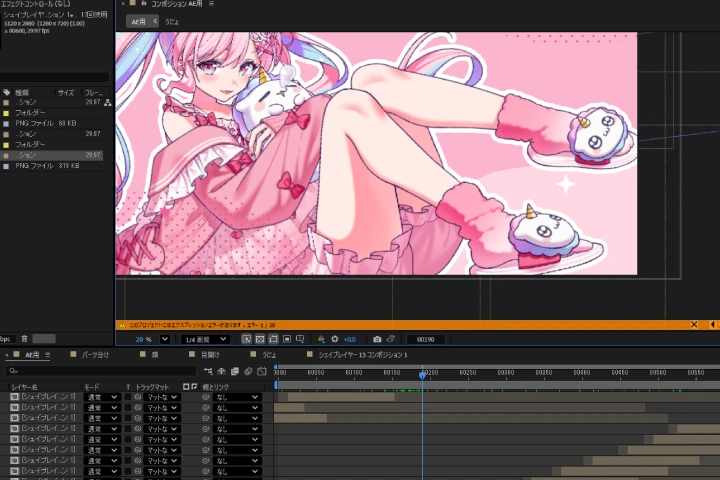Screen dimensions: 720x480
Task: Click the warning triangle on orange error banner
Action: tap(122, 325)
